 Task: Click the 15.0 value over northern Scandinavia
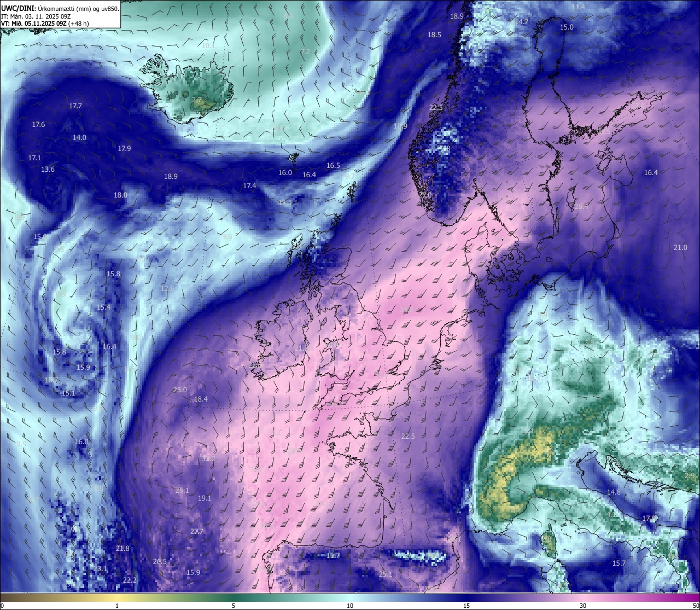tap(567, 27)
